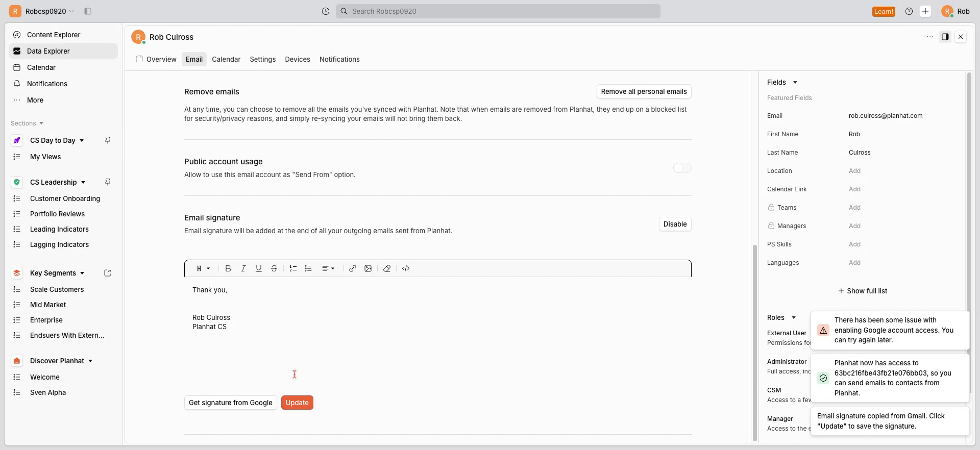Screen dimensions: 980x450
Task: Expand the Robcsp0920 workspace dropdown
Action: (71, 11)
